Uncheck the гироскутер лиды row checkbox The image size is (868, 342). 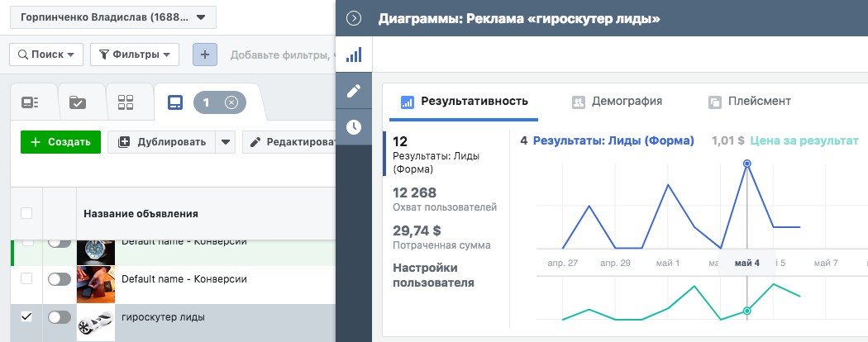click(26, 317)
